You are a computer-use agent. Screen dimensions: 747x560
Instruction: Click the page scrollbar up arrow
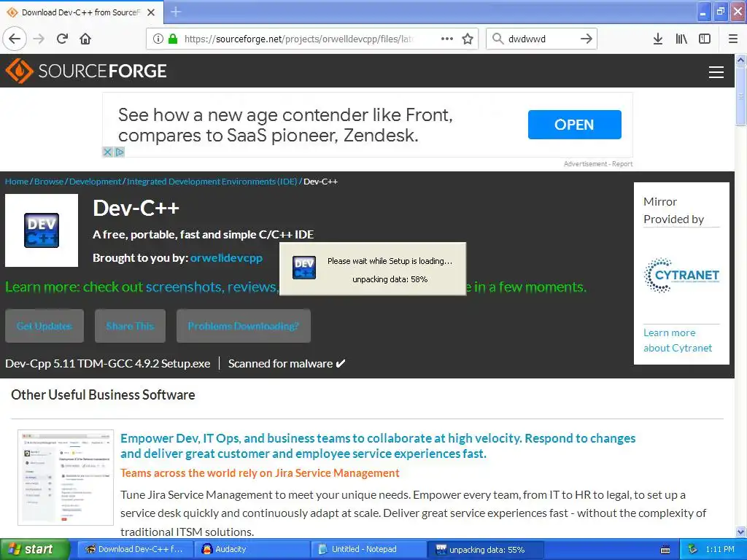pos(740,61)
